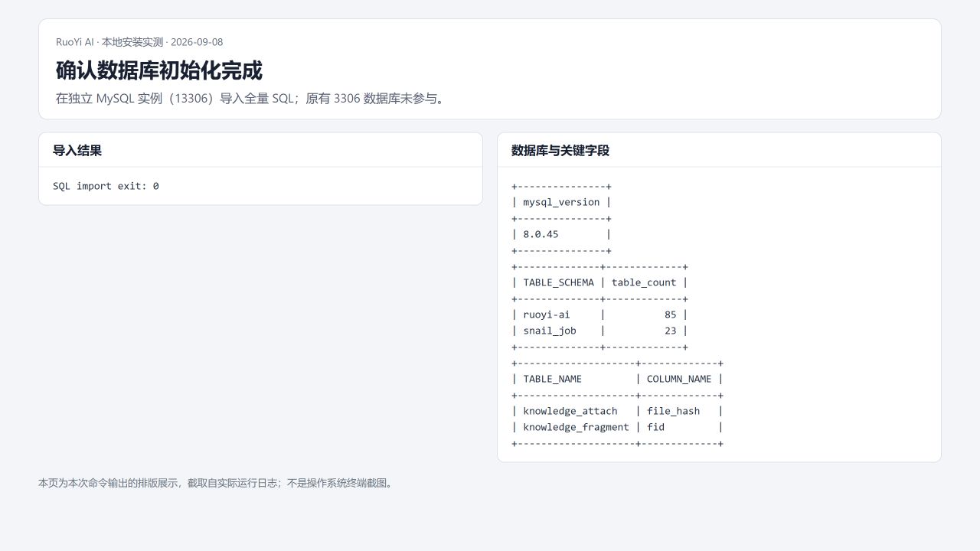980x551 pixels.
Task: Select the schema name "snail_job"
Action: coord(550,331)
